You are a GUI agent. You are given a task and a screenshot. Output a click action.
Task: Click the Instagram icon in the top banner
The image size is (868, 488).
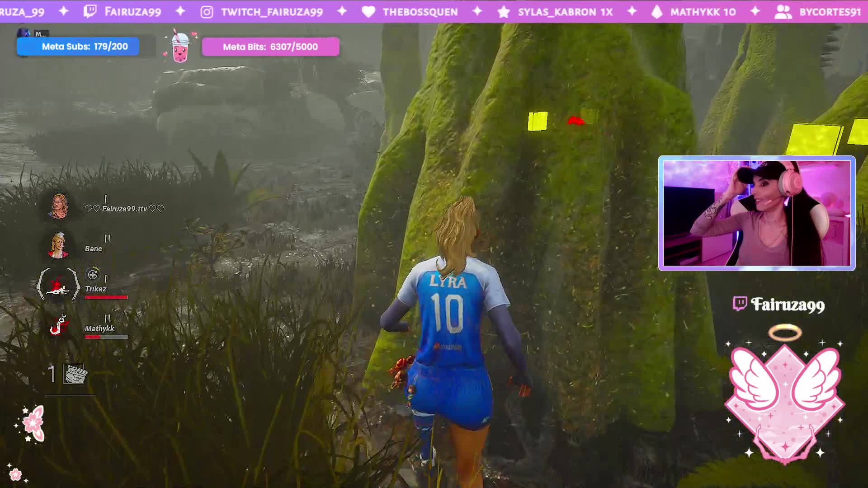(x=207, y=12)
